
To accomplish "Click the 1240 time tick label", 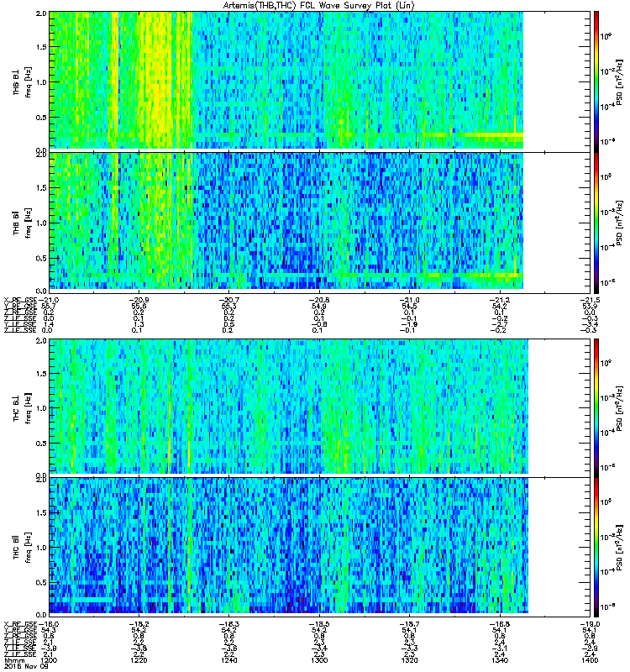I will (228, 660).
